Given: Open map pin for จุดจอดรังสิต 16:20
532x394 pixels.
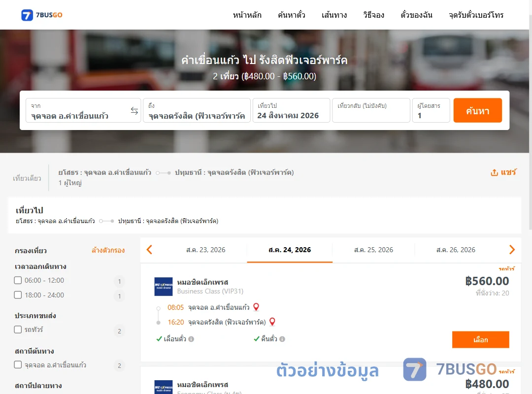Looking at the screenshot, I should point(272,322).
